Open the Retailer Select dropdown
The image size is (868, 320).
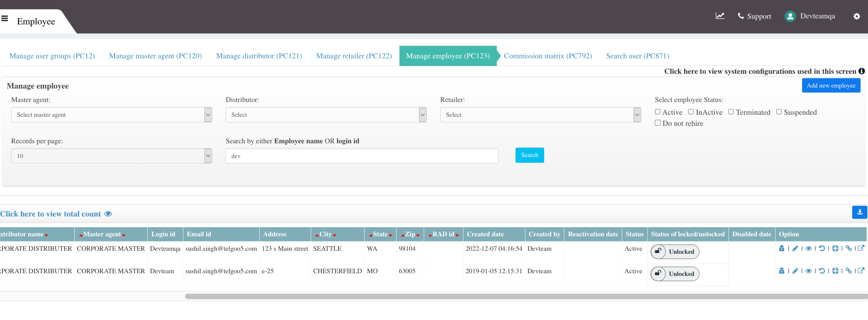[540, 115]
